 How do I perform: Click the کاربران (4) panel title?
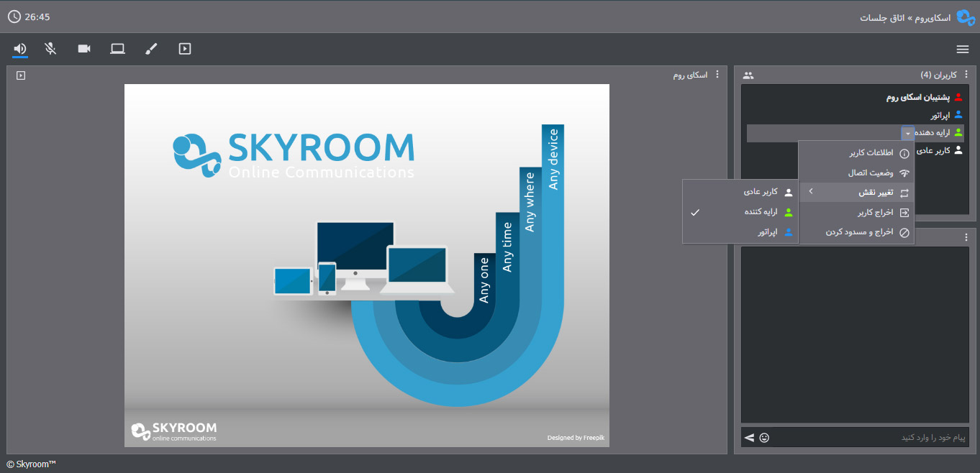[x=939, y=75]
